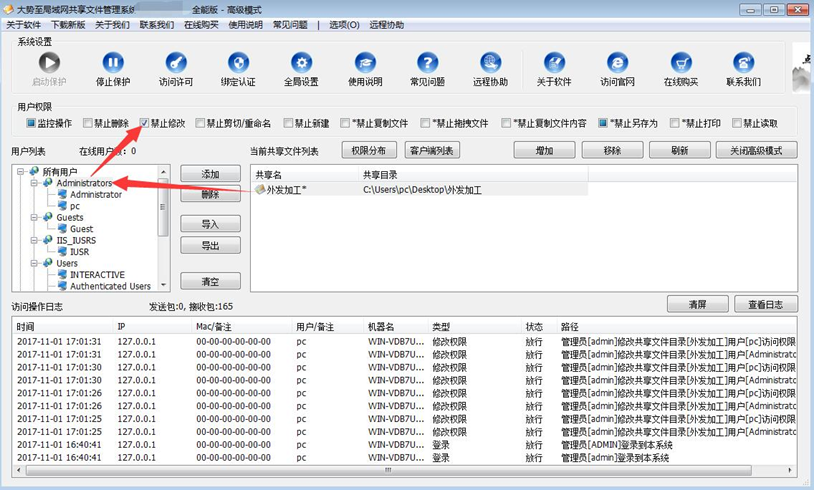Open the 选项(O) menu
This screenshot has height=490, width=814.
tap(344, 25)
